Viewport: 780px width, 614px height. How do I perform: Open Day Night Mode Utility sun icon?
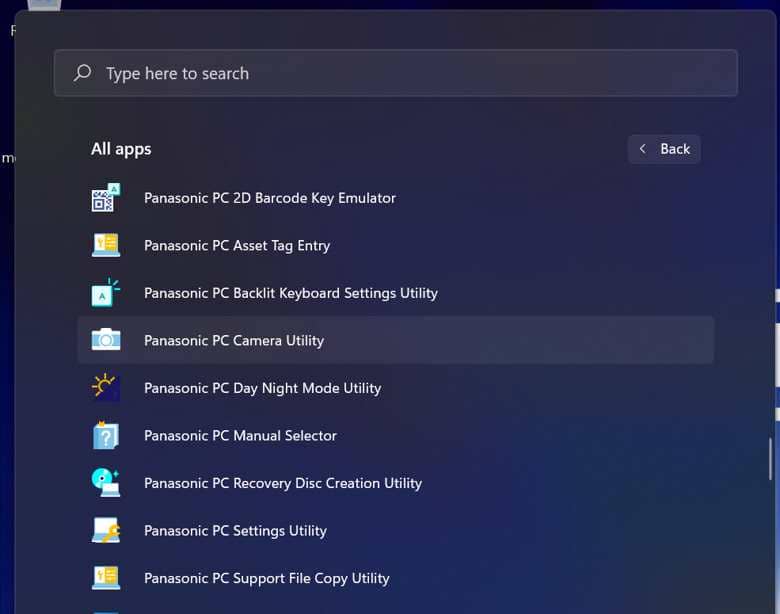coord(105,387)
